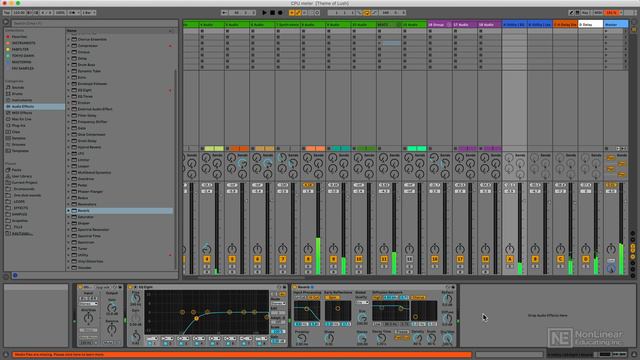Stop playback with the transport Stop button

click(272, 13)
